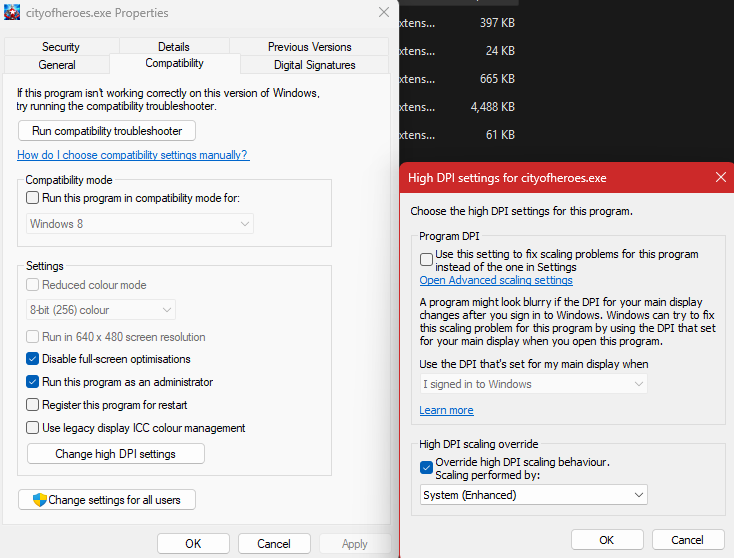Open the 8-bit (256) colour dropdown
Screen dimensions: 734x558
click(100, 310)
